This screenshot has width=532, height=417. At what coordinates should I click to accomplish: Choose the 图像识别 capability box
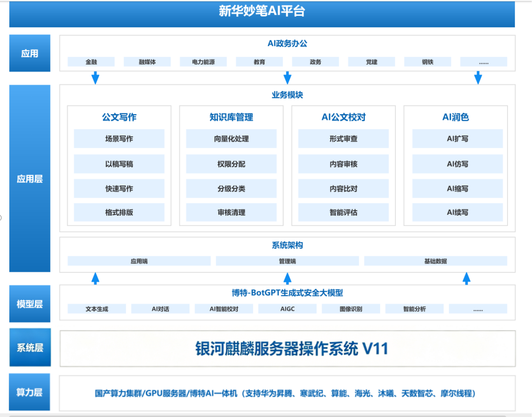point(351,308)
